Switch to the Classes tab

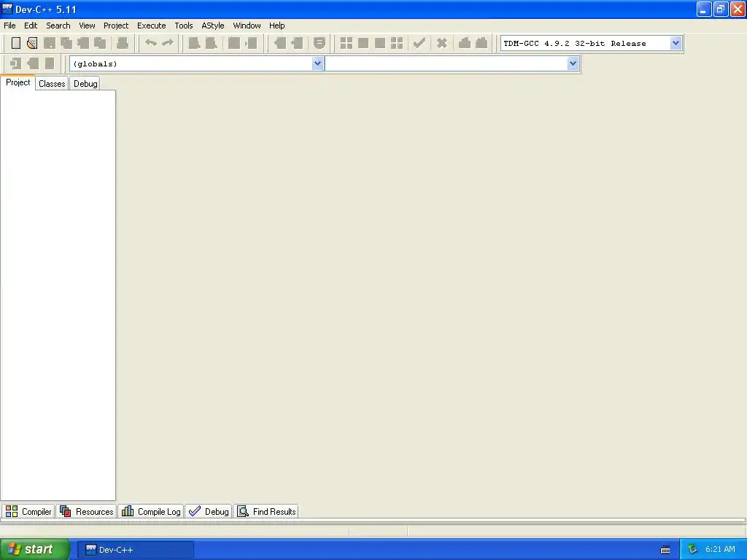52,84
